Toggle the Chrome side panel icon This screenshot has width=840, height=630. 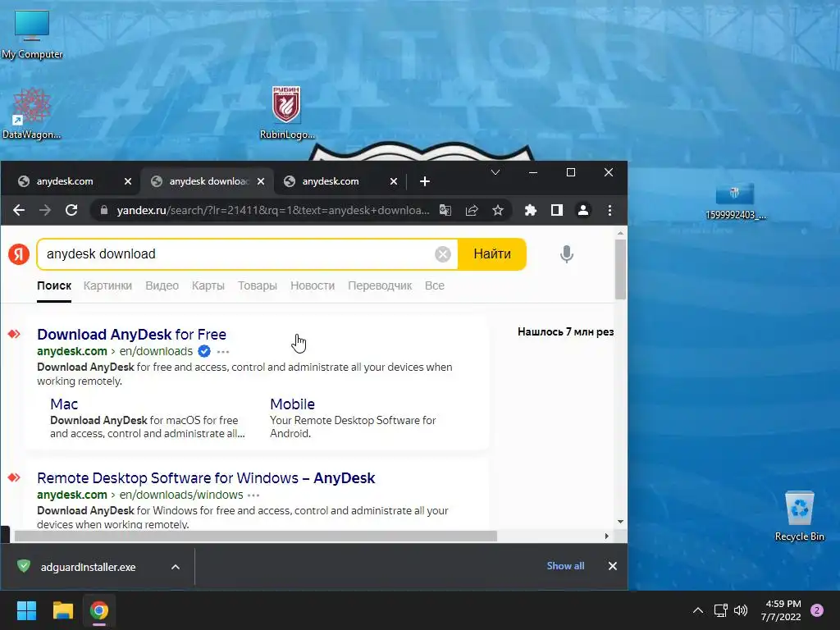557,211
